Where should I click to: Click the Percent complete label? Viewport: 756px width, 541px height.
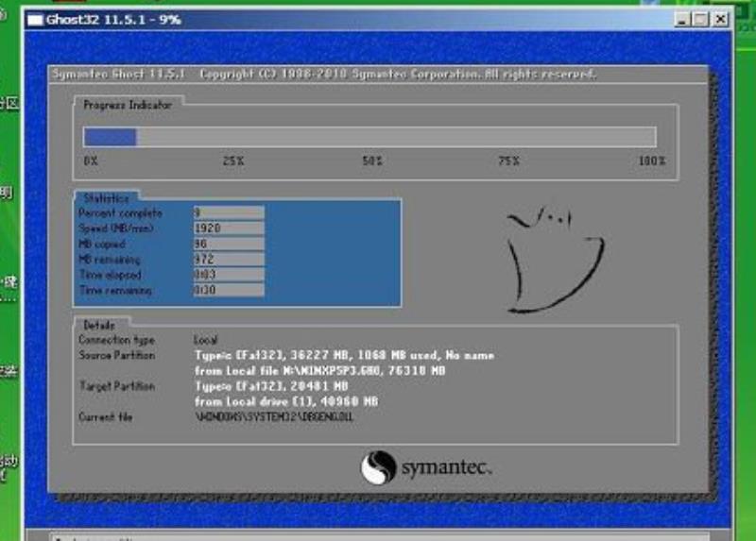click(120, 213)
